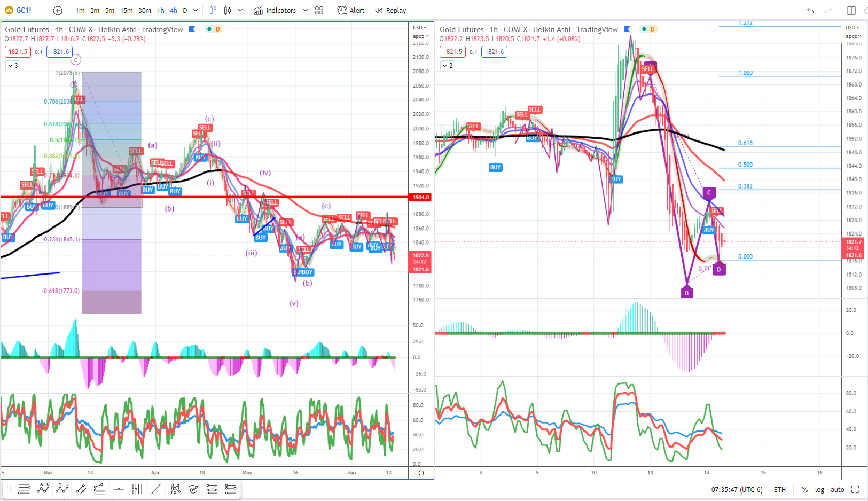The height and width of the screenshot is (501, 868).
Task: Select the Fib retracement drawing tool
Action: click(x=24, y=489)
